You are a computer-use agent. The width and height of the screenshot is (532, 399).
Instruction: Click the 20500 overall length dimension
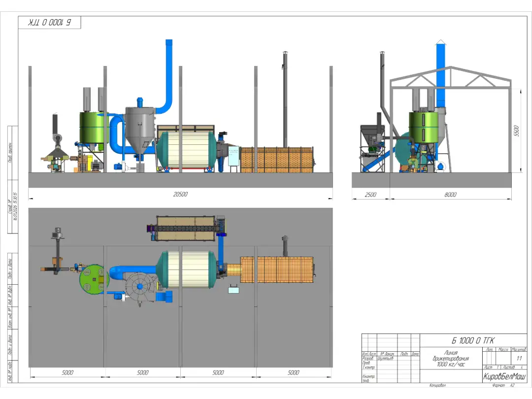tap(180, 194)
